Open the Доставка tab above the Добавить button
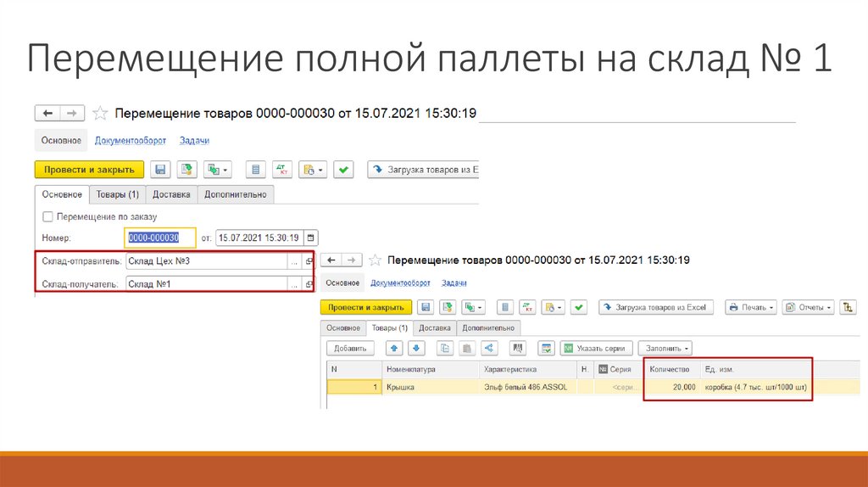This screenshot has height=487, width=868. point(435,327)
